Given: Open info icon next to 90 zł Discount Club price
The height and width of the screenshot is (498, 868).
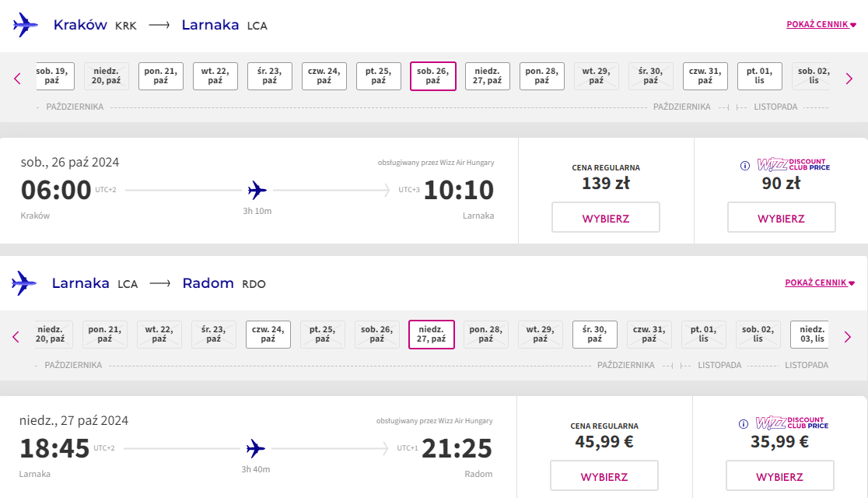Looking at the screenshot, I should coord(745,166).
